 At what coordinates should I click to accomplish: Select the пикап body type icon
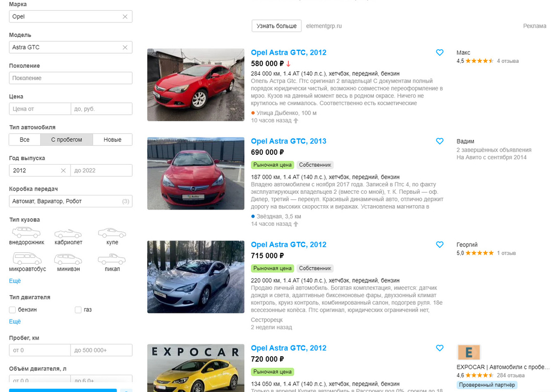click(112, 259)
